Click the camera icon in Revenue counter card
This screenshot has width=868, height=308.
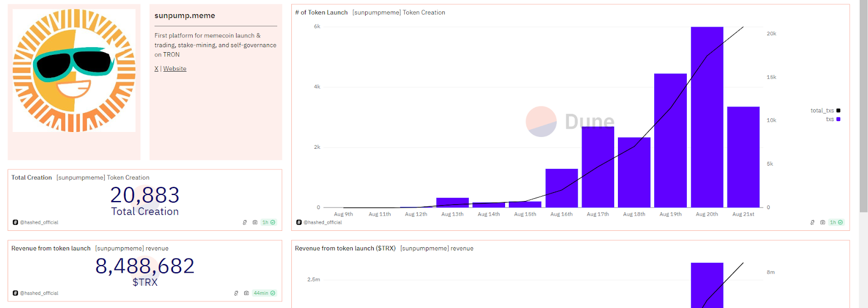point(246,293)
